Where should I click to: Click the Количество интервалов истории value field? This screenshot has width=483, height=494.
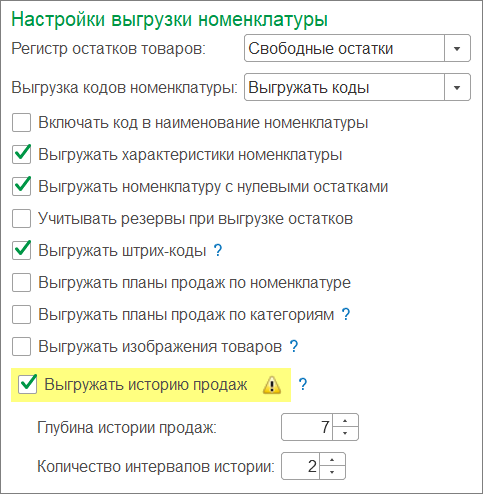[300, 466]
